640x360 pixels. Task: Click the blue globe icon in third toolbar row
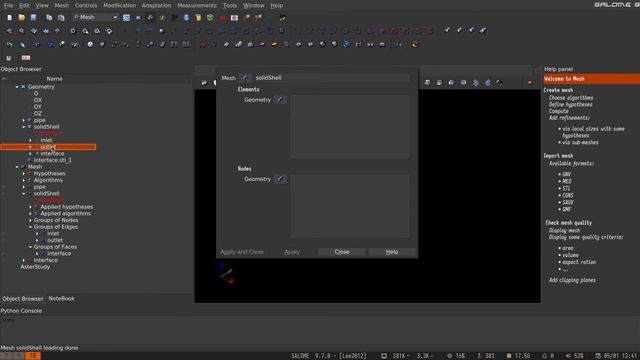pos(346,44)
